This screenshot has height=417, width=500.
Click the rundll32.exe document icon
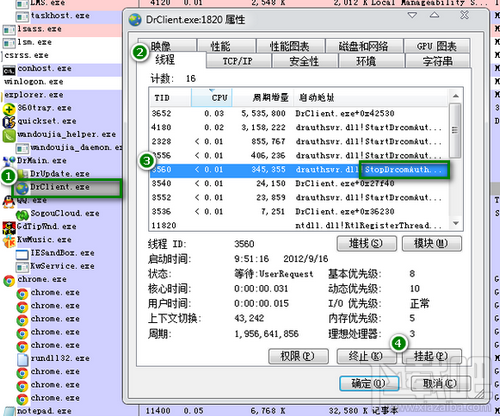click(22, 359)
